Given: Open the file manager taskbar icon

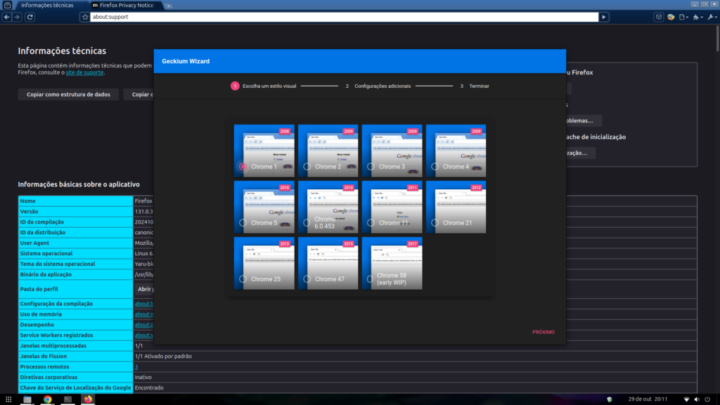Looking at the screenshot, I should pos(27,399).
